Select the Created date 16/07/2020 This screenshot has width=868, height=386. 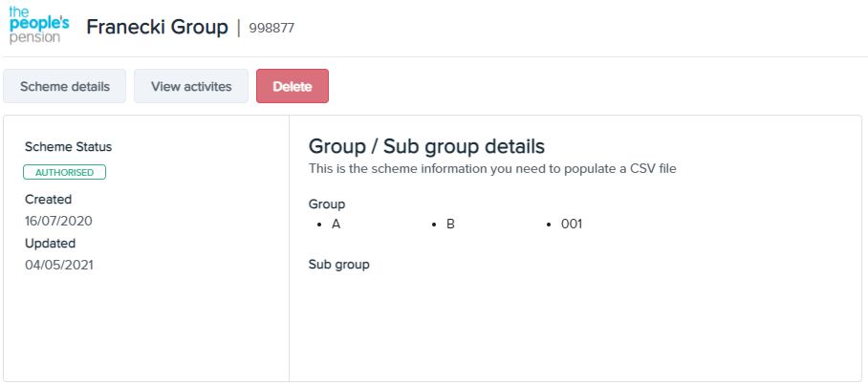point(58,222)
